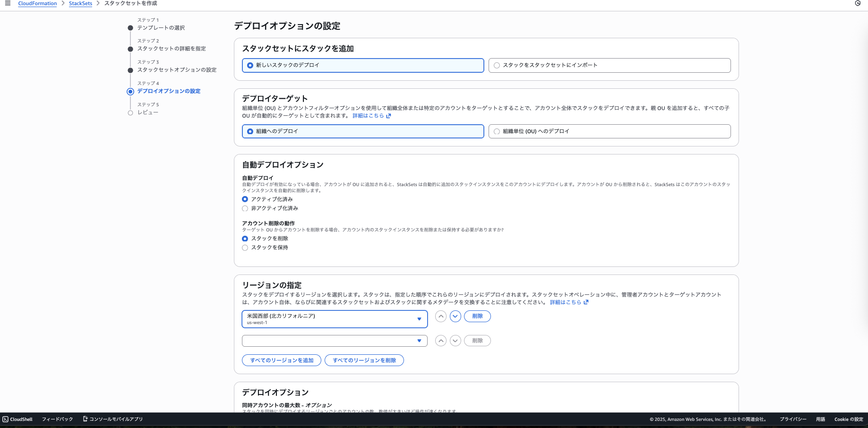Open the navigation sidebar hamburger menu

tap(7, 3)
